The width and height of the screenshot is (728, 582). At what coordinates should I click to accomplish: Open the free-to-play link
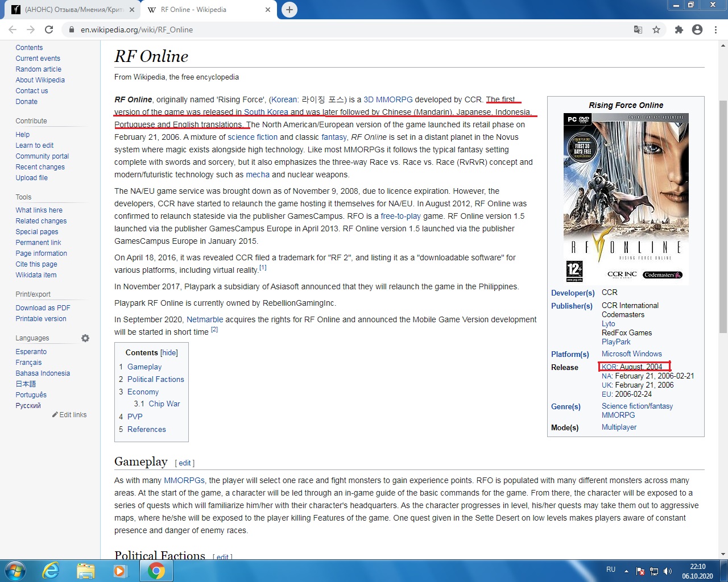click(401, 216)
